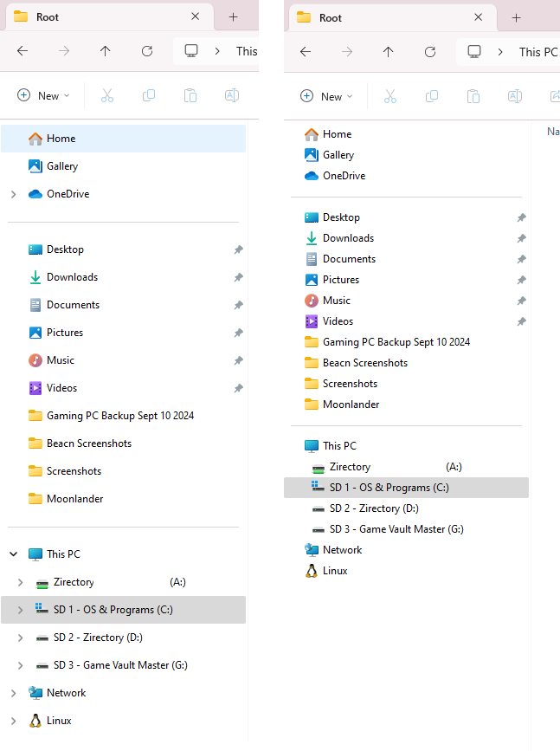The image size is (560, 751).
Task: Open Pictures in the left window
Action: pos(124,333)
